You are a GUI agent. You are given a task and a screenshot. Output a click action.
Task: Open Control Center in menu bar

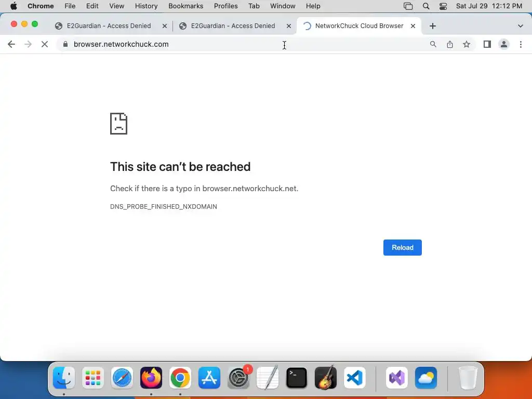click(443, 6)
